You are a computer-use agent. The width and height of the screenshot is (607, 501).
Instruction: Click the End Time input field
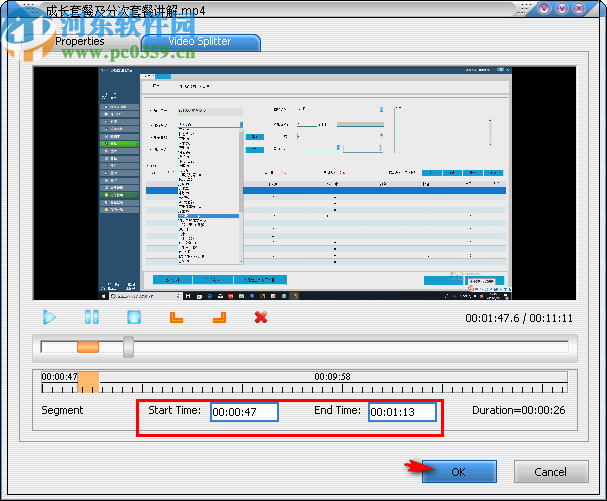coord(402,412)
